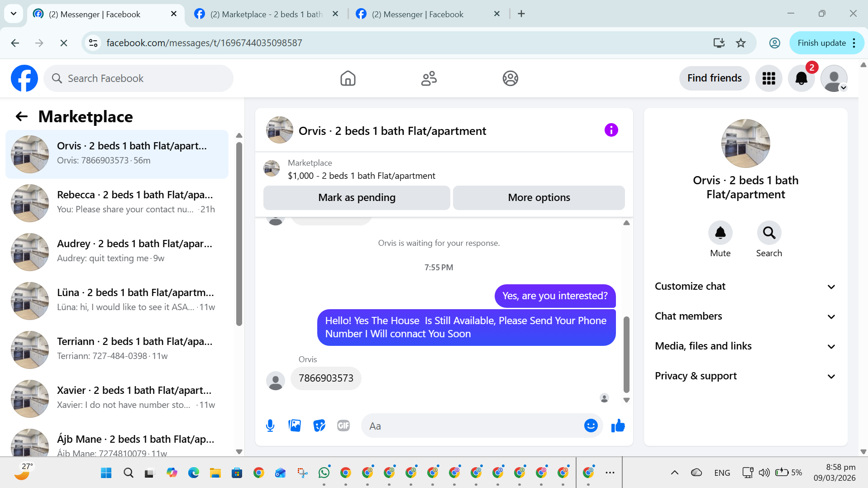Expand Chat members section
Screen dimensions: 868x488
tap(745, 316)
